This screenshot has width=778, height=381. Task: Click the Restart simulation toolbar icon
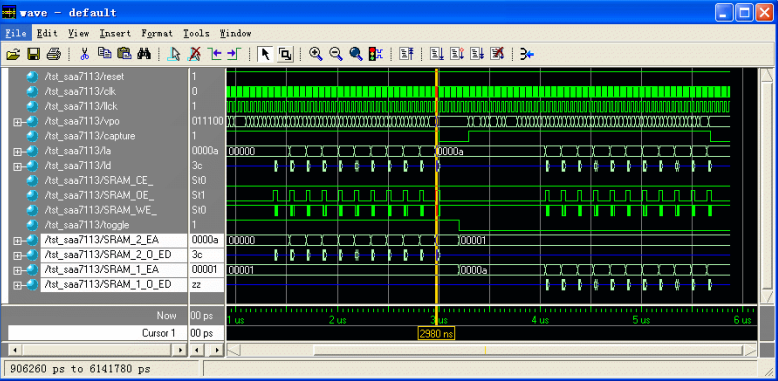(x=406, y=54)
